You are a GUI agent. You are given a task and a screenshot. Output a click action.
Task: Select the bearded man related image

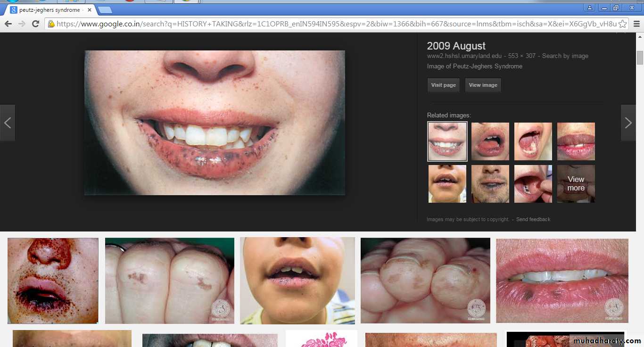(x=490, y=184)
